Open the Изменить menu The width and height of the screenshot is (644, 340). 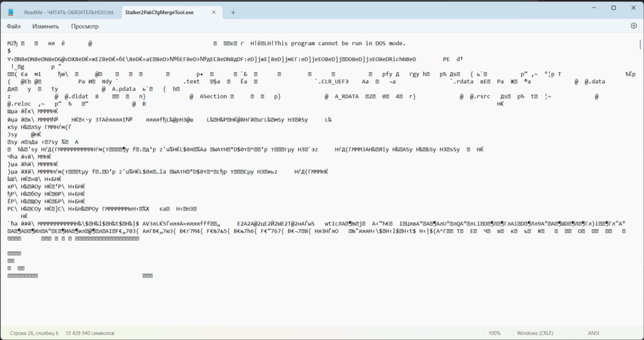pos(46,26)
